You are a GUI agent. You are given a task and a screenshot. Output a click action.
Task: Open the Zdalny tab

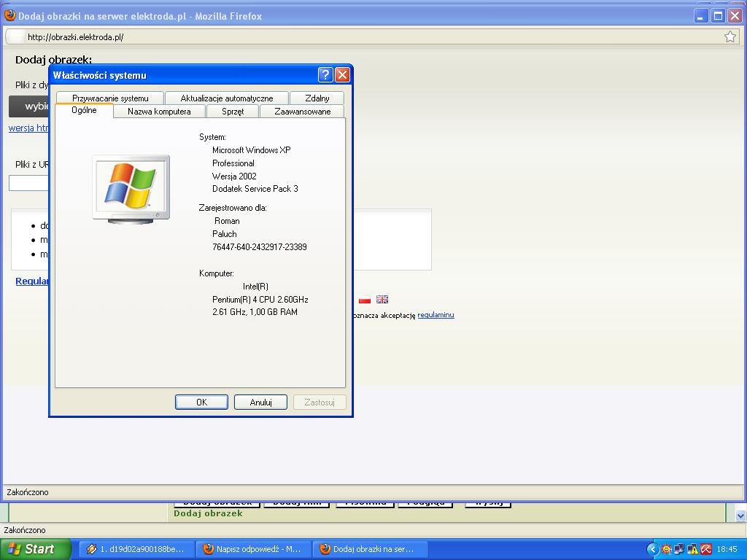point(317,98)
